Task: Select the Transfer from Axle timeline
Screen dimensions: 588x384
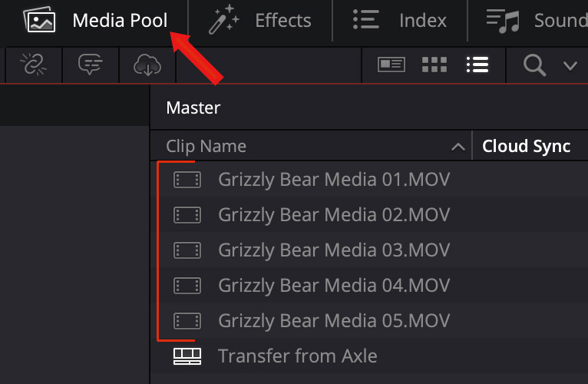Action: click(x=297, y=356)
